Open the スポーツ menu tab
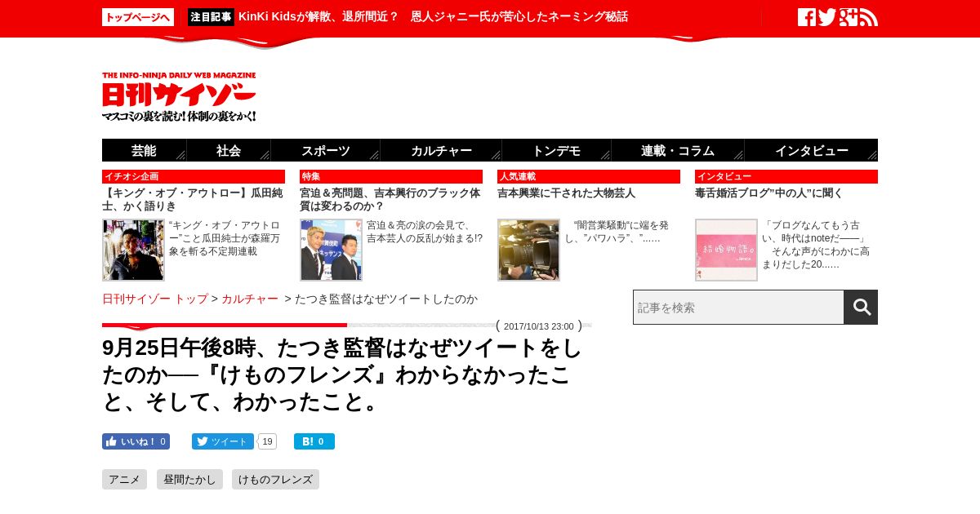Screen dimensions: 980x514 326,150
